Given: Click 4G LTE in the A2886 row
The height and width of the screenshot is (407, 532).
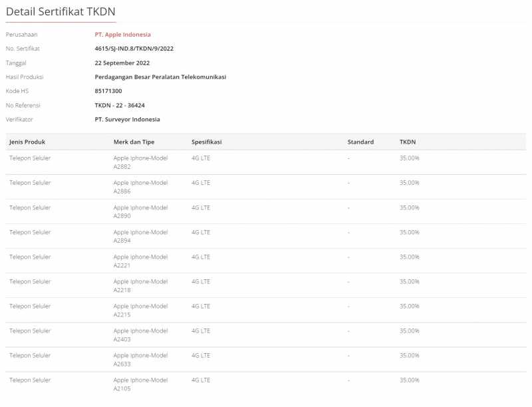Looking at the screenshot, I should (201, 183).
